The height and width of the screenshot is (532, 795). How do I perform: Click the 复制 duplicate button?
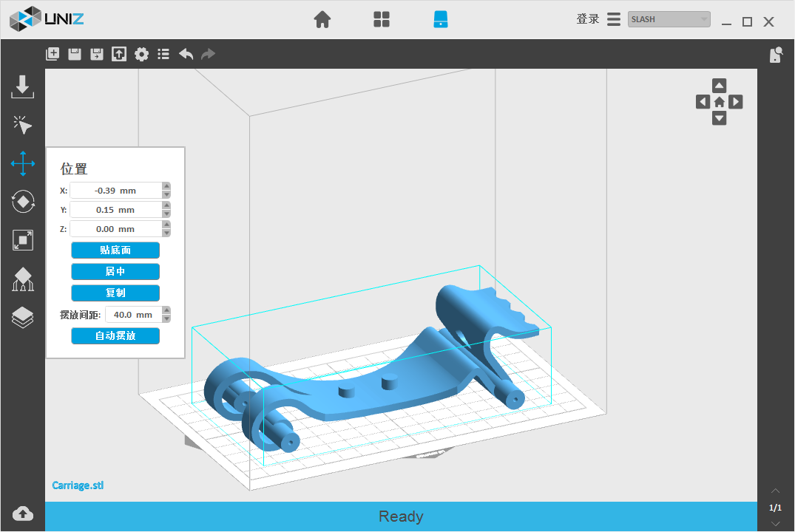point(115,293)
